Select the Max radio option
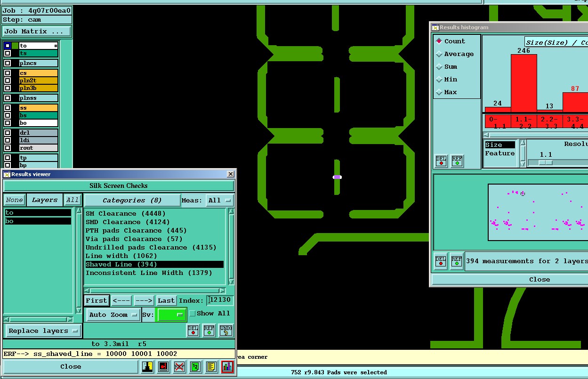 click(x=439, y=92)
